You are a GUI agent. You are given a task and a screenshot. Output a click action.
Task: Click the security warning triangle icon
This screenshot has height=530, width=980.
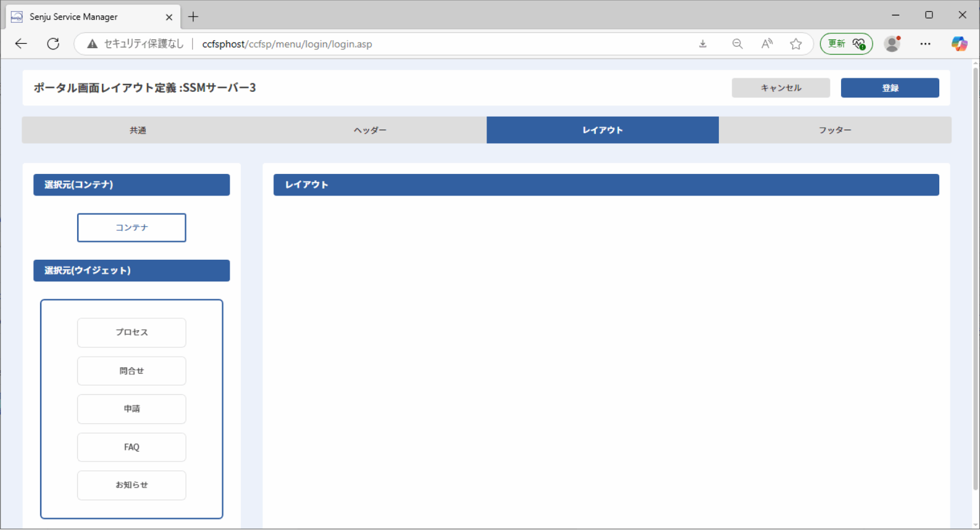92,44
